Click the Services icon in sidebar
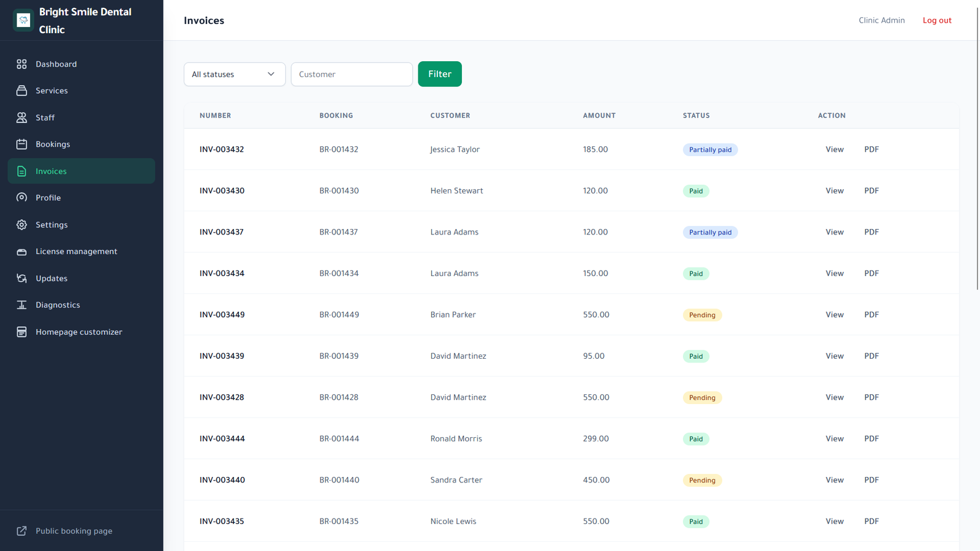980x551 pixels. click(x=21, y=91)
